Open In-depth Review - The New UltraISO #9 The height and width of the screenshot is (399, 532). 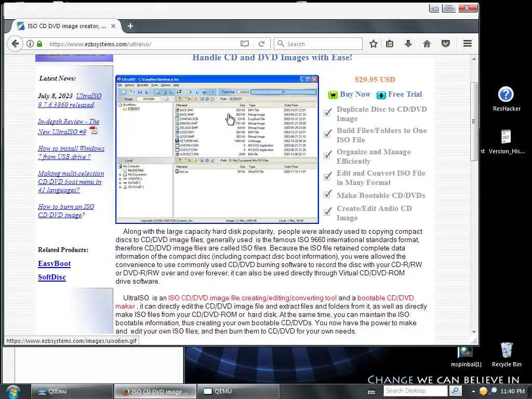pyautogui.click(x=68, y=127)
